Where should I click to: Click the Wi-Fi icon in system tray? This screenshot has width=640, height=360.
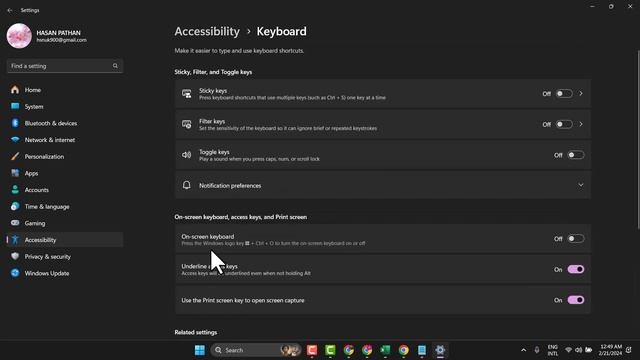point(568,350)
